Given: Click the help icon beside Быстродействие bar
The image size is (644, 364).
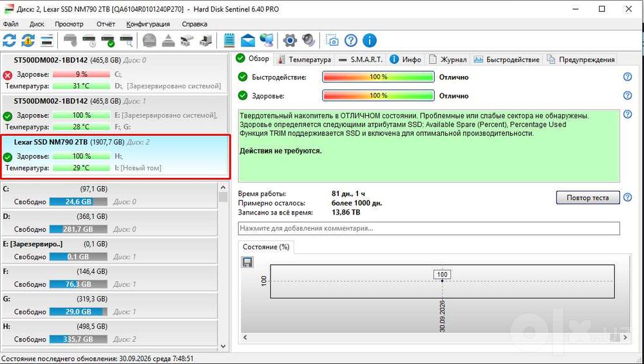Looking at the screenshot, I should (627, 77).
